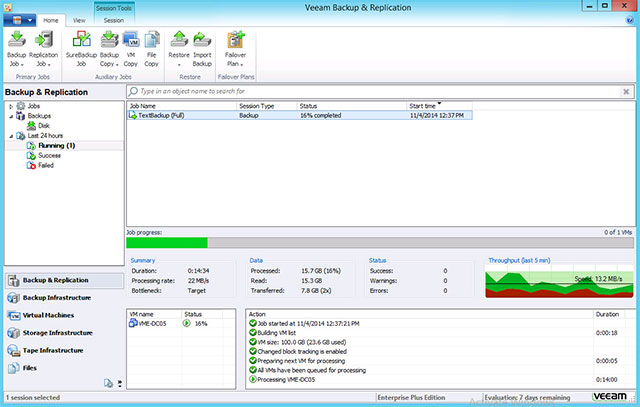Click the Failover Plan icon
The height and width of the screenshot is (407, 640).
click(236, 42)
